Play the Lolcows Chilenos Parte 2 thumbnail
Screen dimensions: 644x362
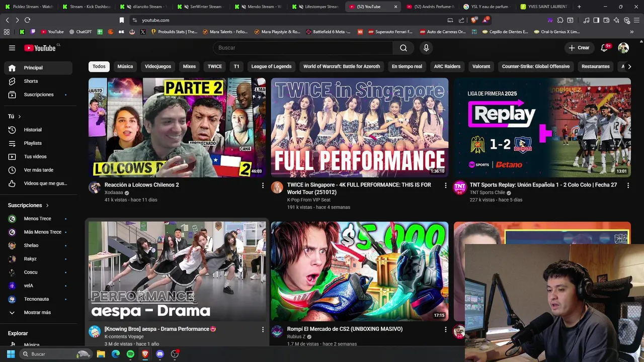point(177,127)
